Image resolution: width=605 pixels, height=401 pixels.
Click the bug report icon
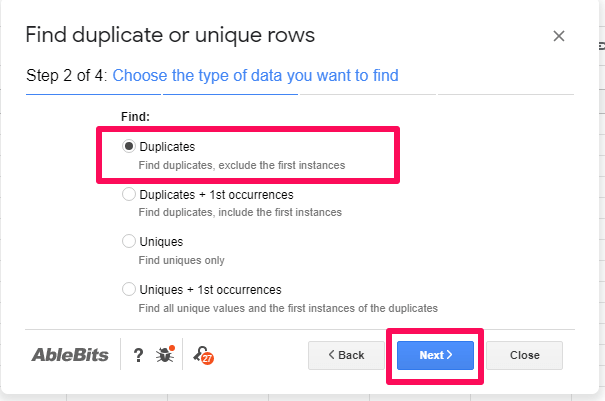click(165, 354)
